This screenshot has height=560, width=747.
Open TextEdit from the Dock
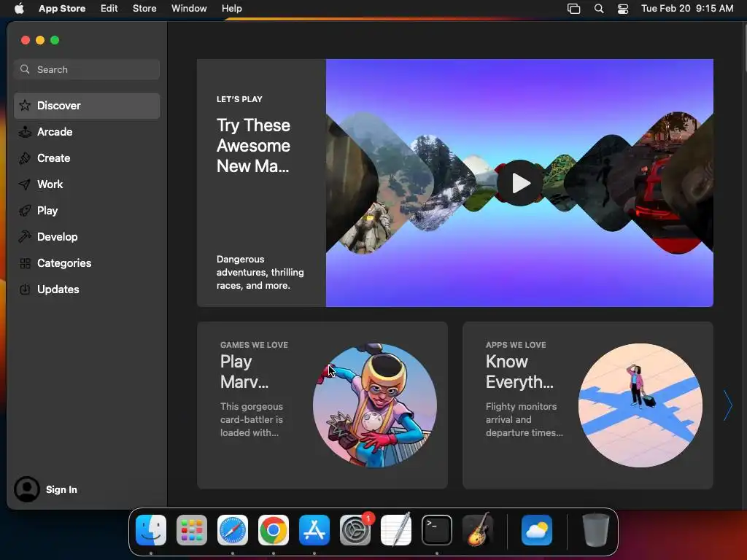396,529
